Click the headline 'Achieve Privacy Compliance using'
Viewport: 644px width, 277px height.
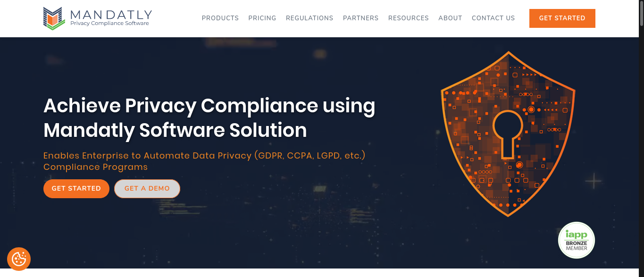[x=209, y=106]
